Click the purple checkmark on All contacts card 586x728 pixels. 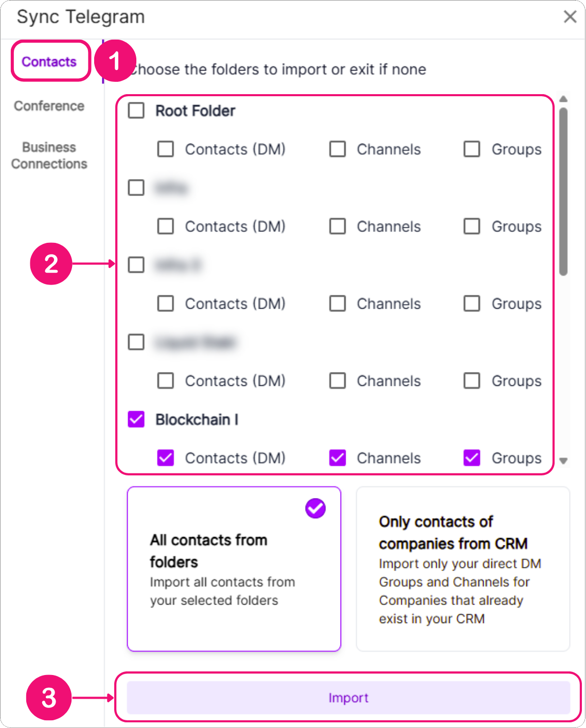click(x=315, y=508)
